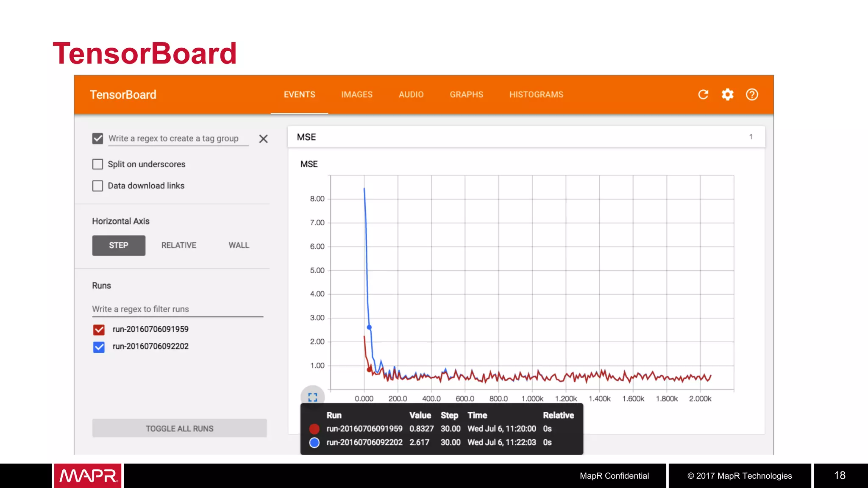Hide run-20160706092202 from the chart
Image resolution: width=868 pixels, height=488 pixels.
[99, 347]
